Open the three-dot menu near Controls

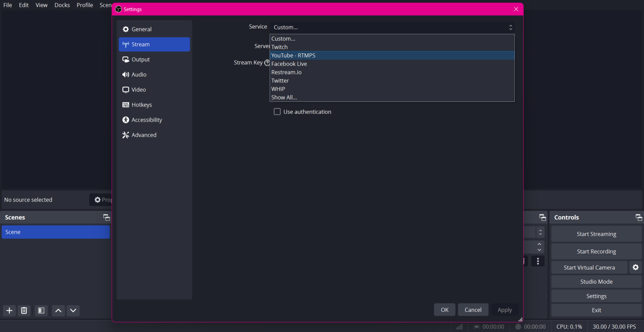pos(538,261)
